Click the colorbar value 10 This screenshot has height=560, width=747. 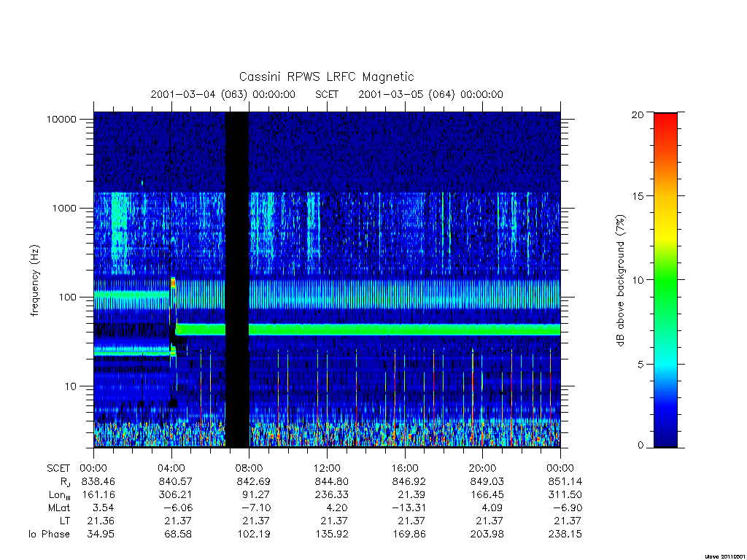click(x=637, y=280)
